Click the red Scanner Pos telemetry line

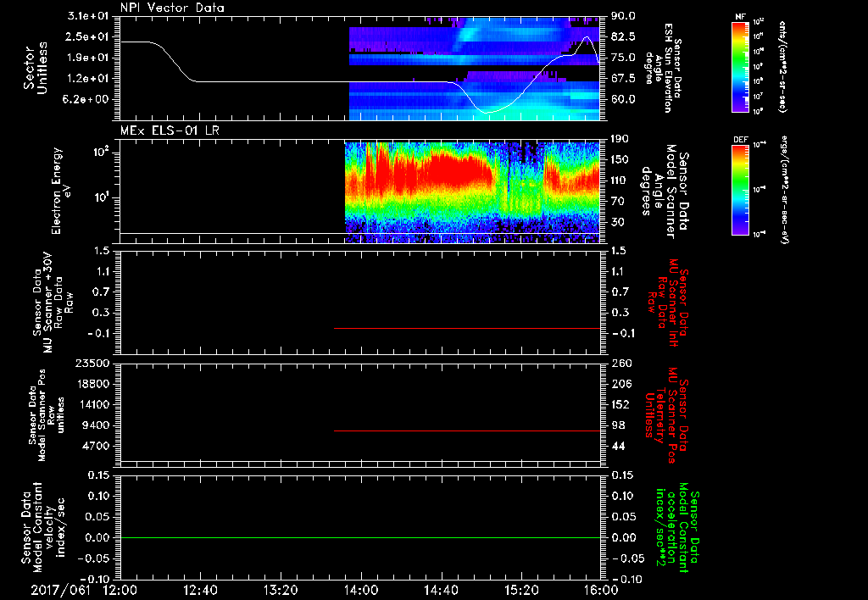(x=467, y=431)
